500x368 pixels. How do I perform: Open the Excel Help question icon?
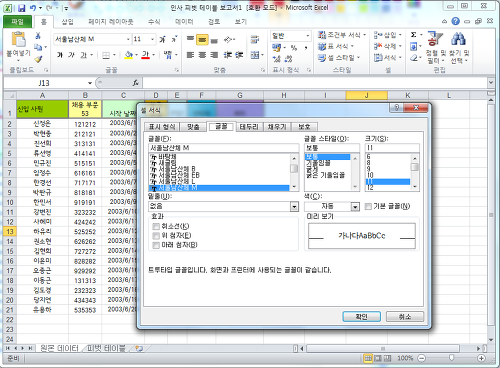click(x=455, y=21)
